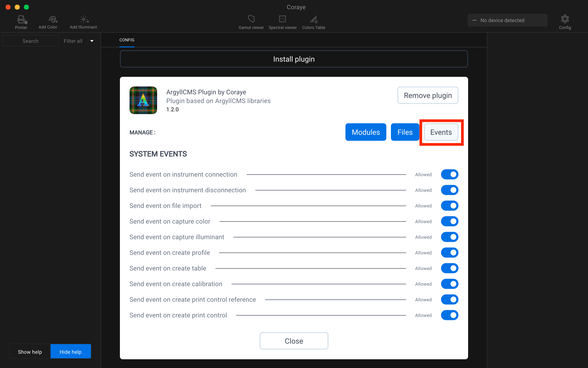Toggle send event on create print control

tap(449, 315)
